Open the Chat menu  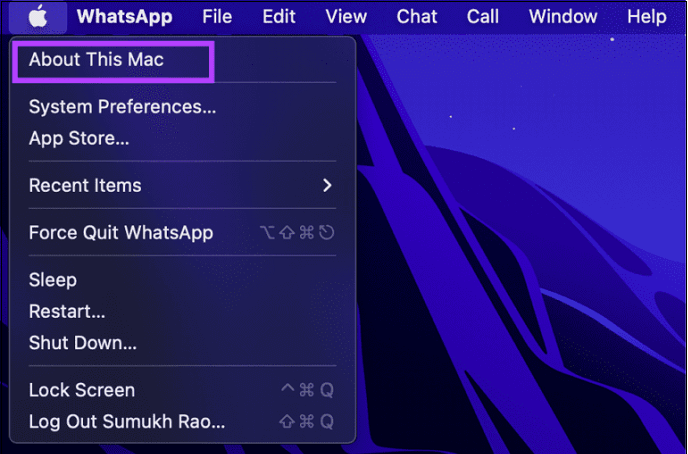(417, 17)
